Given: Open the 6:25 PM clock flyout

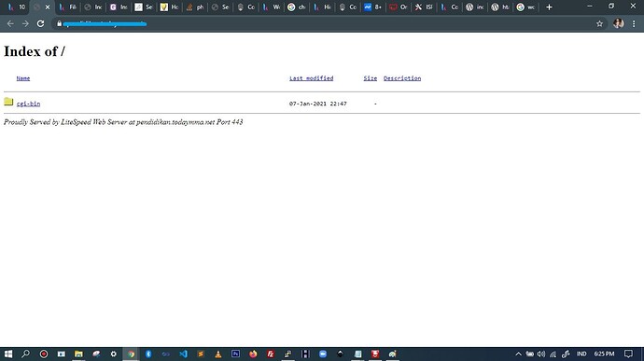Looking at the screenshot, I should [x=604, y=354].
